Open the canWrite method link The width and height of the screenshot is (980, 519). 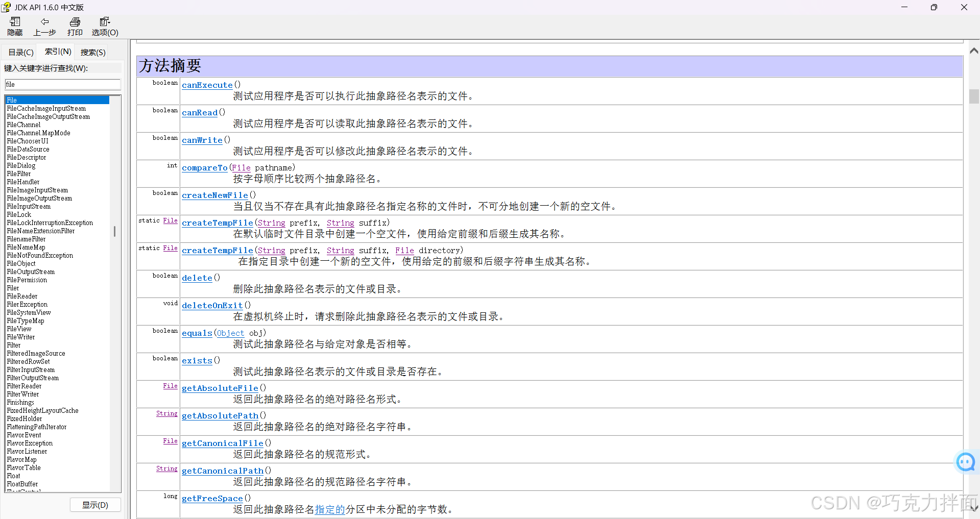tap(202, 140)
